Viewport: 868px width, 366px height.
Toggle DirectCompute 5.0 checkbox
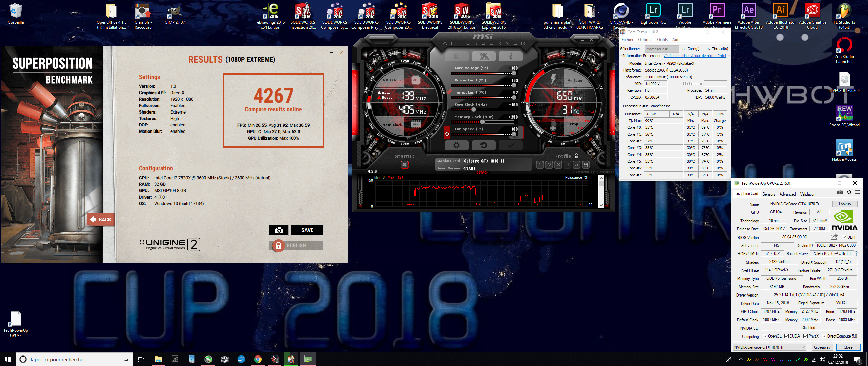click(x=824, y=336)
